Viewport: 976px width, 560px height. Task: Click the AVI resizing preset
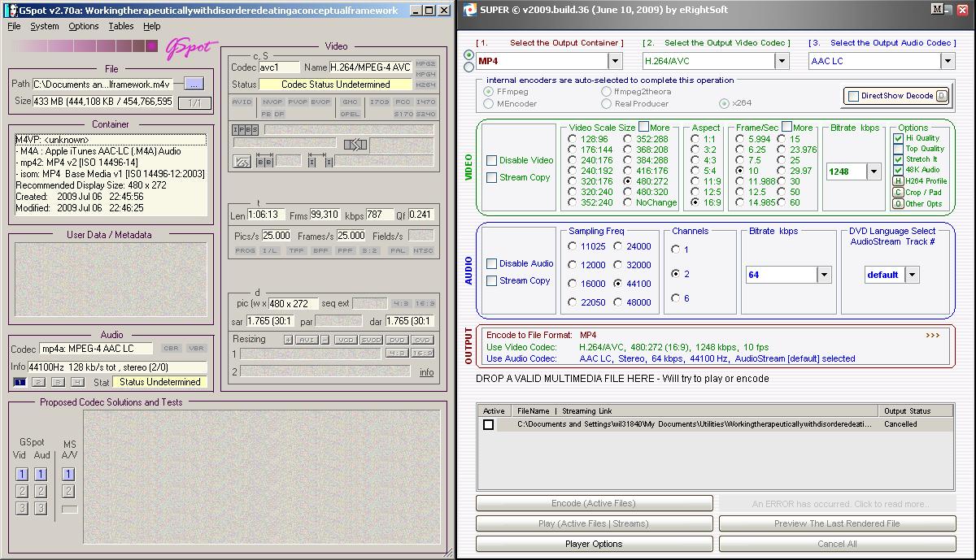click(306, 340)
